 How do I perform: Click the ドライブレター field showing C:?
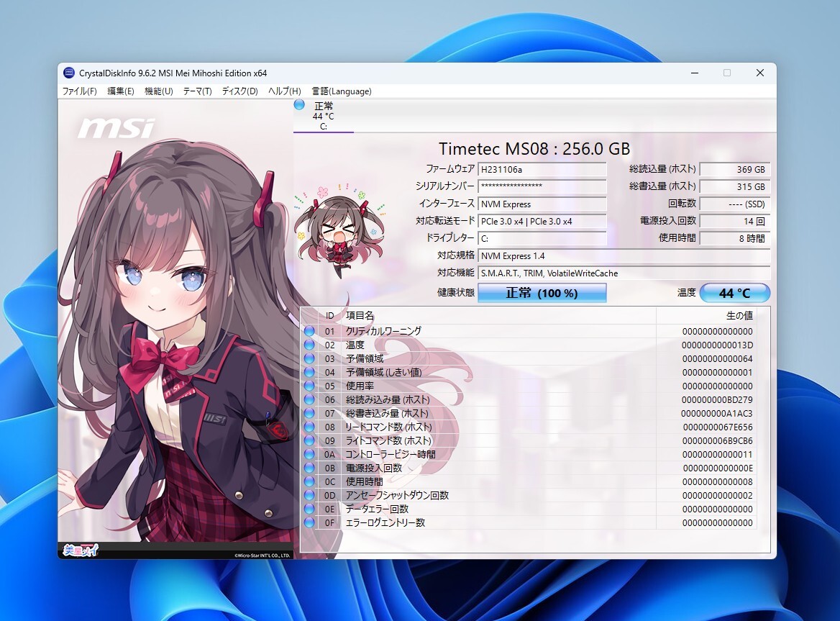point(542,238)
